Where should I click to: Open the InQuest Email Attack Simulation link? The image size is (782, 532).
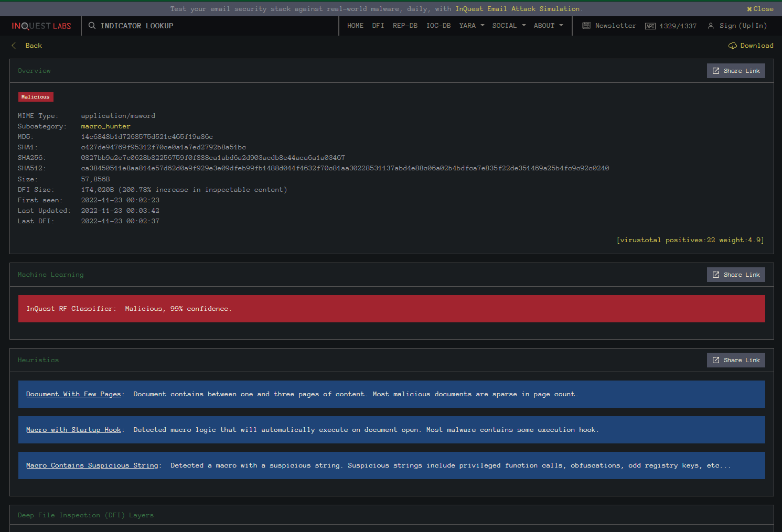(x=518, y=9)
